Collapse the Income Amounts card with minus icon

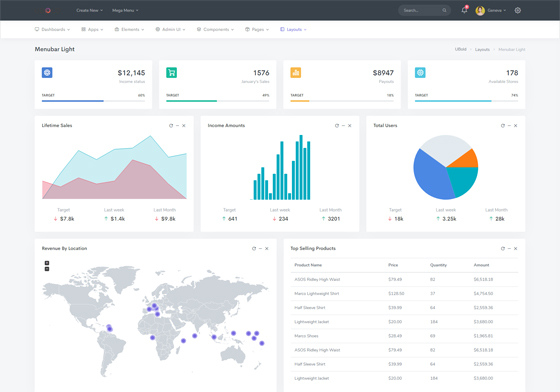pyautogui.click(x=343, y=126)
